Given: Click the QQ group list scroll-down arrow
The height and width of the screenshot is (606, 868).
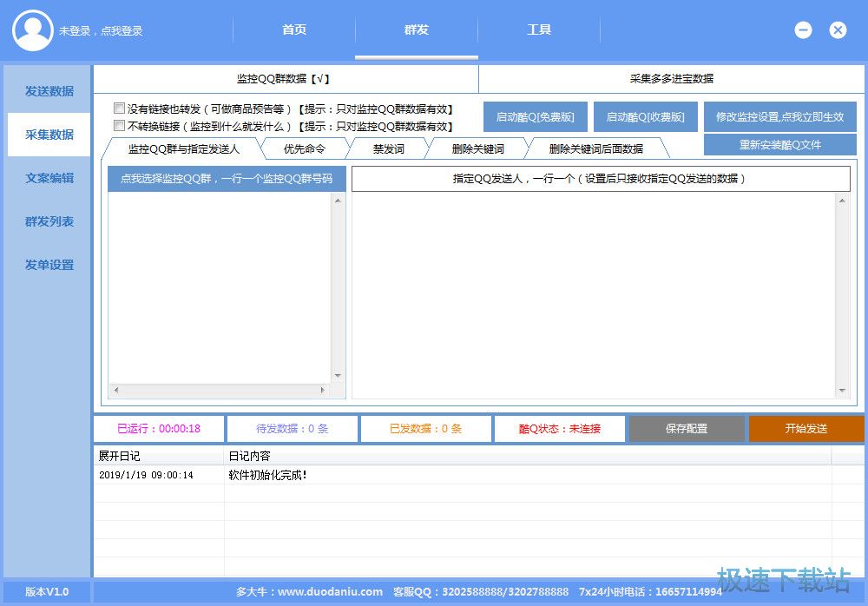Looking at the screenshot, I should tap(338, 376).
